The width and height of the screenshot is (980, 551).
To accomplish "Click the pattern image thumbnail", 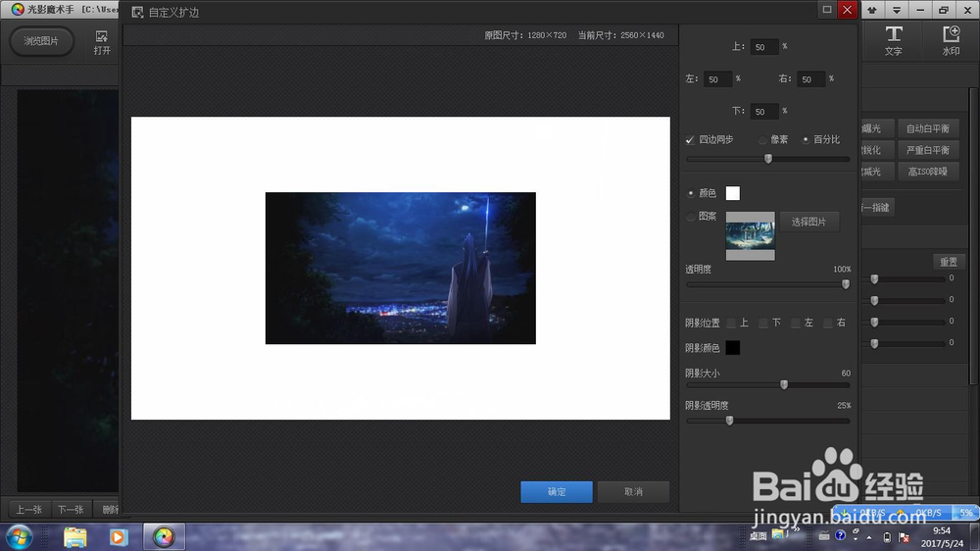I will [750, 236].
